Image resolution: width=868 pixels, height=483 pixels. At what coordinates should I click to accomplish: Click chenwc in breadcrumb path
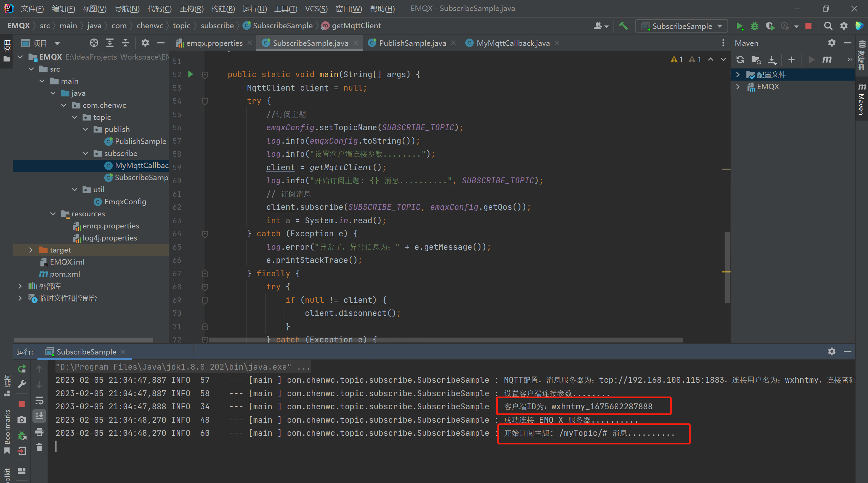tap(150, 25)
